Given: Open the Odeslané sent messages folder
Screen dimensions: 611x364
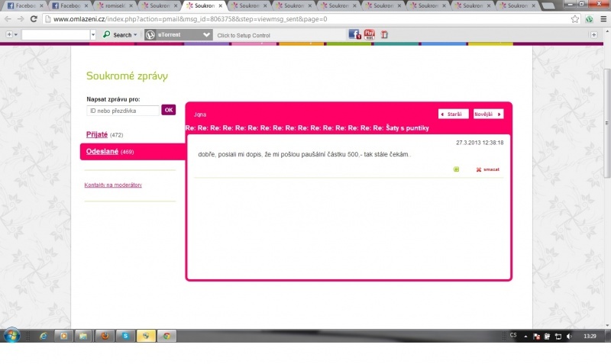Looking at the screenshot, I should coord(100,152).
